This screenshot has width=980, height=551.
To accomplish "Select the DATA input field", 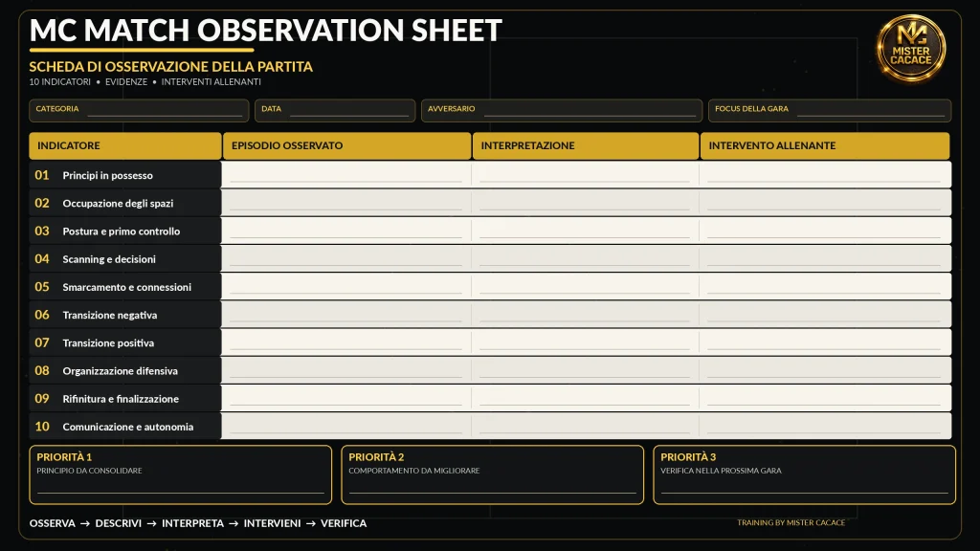I will (x=335, y=111).
